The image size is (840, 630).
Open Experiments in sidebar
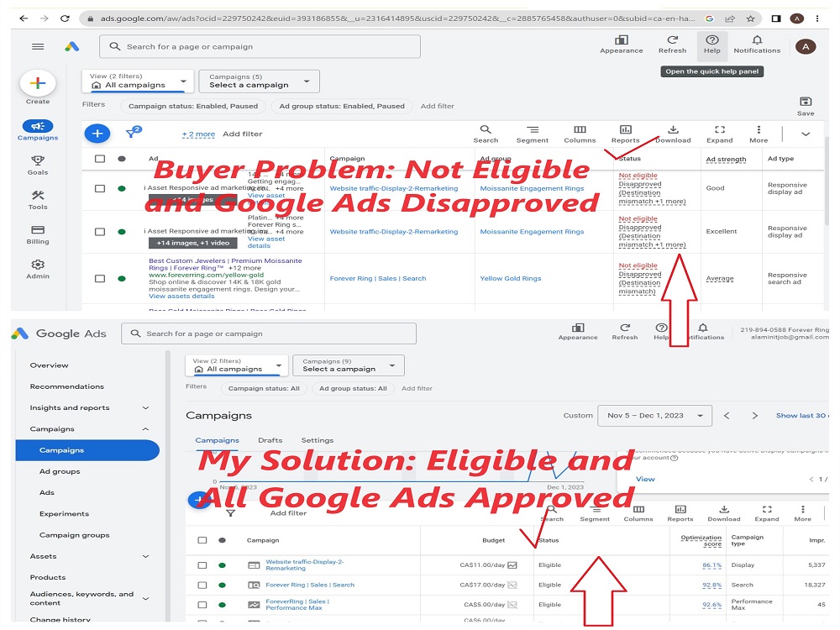(65, 514)
